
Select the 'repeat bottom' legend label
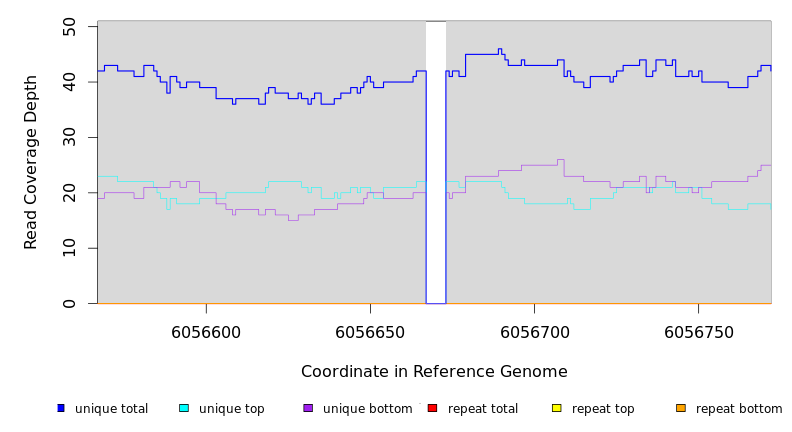pos(739,409)
